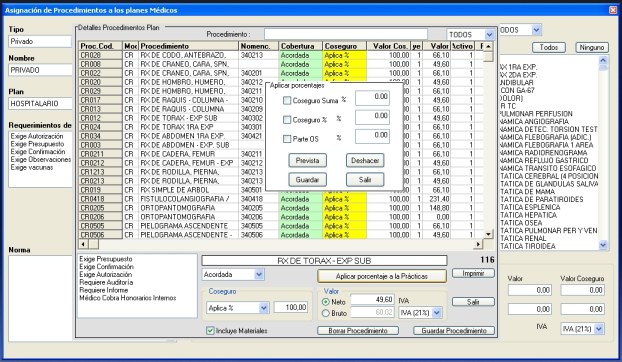The width and height of the screenshot is (622, 362).
Task: Click Aplicar porcentaje a la Prácticas
Action: [382, 276]
